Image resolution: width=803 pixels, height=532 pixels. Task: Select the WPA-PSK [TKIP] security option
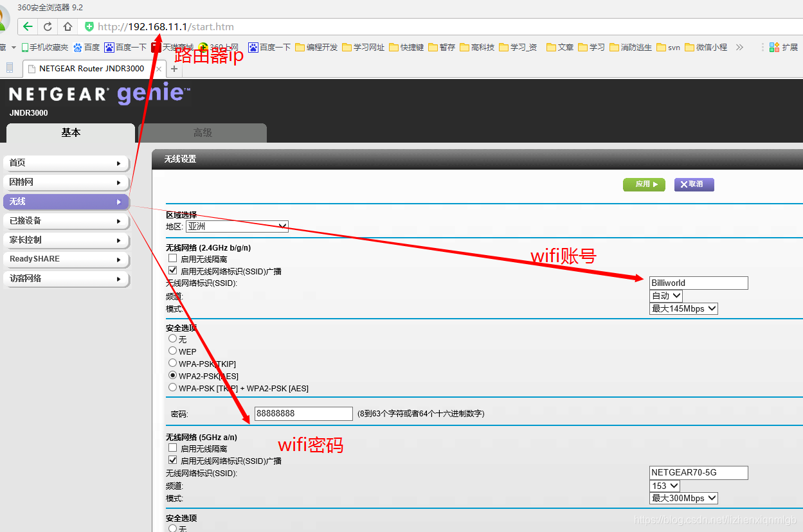point(172,363)
